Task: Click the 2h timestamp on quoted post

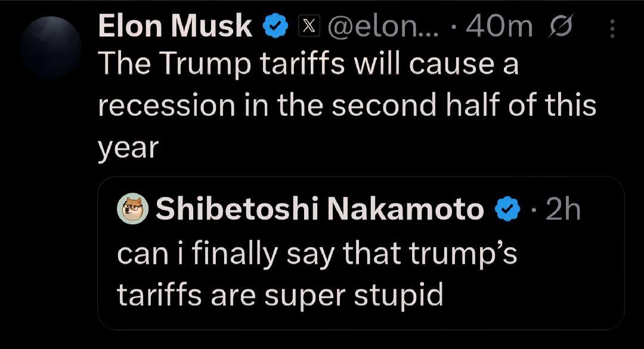Action: point(563,209)
